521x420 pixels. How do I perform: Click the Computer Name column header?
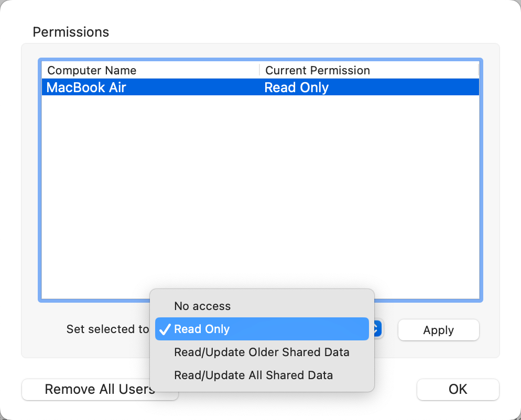click(x=92, y=71)
